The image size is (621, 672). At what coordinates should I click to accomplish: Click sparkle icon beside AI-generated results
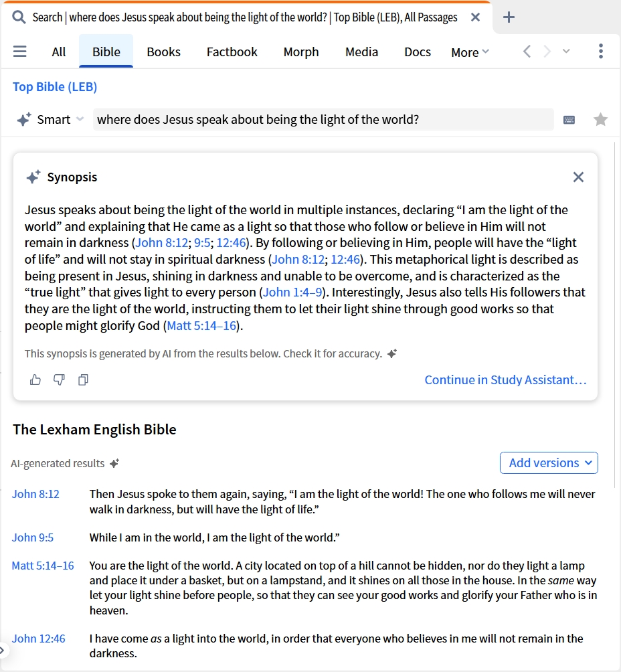[x=114, y=463]
